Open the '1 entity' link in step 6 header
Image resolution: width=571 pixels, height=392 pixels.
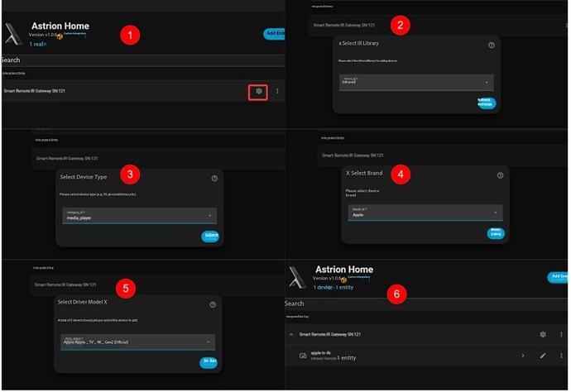tap(344, 287)
